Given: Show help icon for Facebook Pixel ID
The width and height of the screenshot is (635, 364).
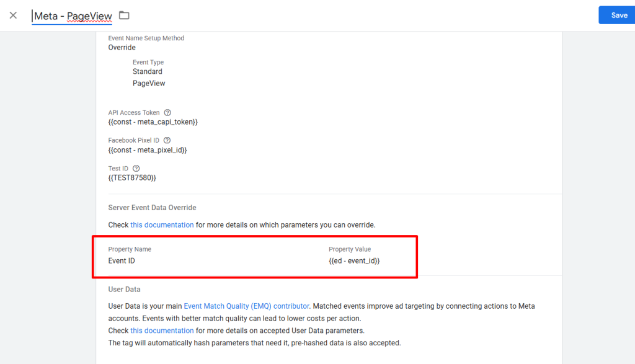Looking at the screenshot, I should 167,141.
